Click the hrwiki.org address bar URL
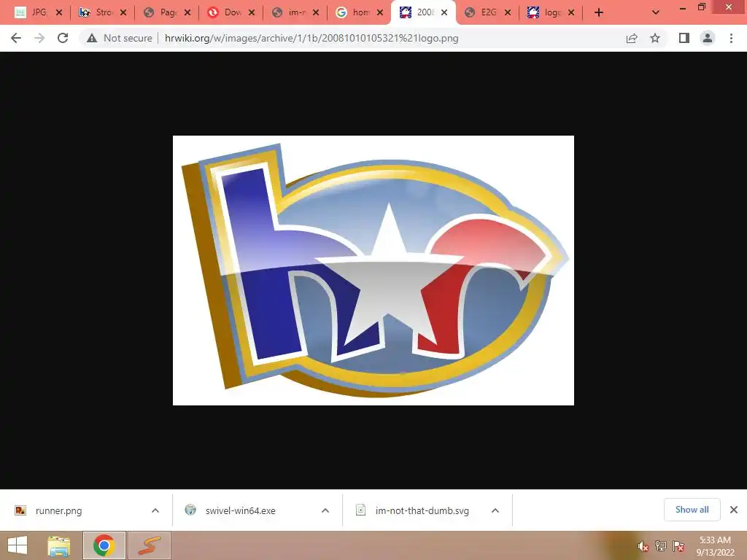Viewport: 747px width, 560px height. (x=311, y=38)
